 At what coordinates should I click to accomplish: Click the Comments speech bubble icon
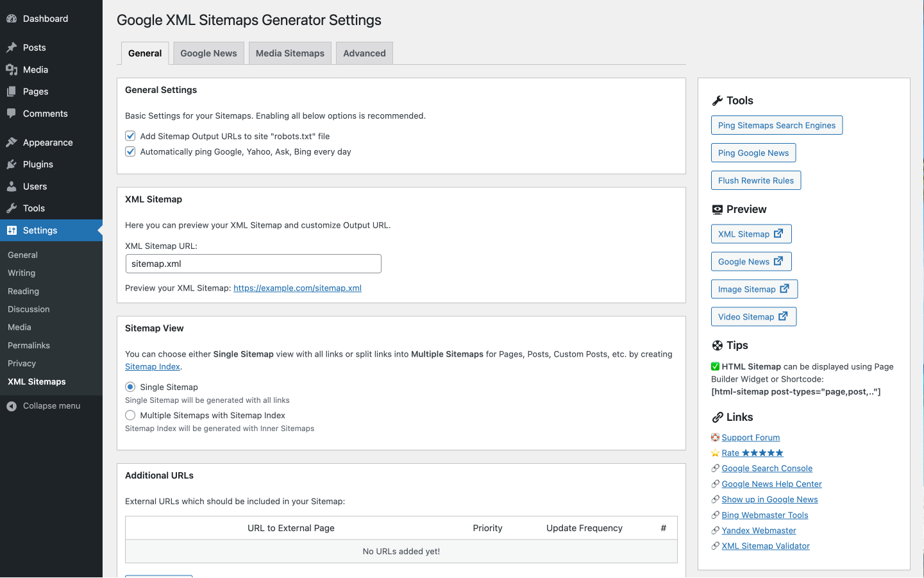point(12,114)
